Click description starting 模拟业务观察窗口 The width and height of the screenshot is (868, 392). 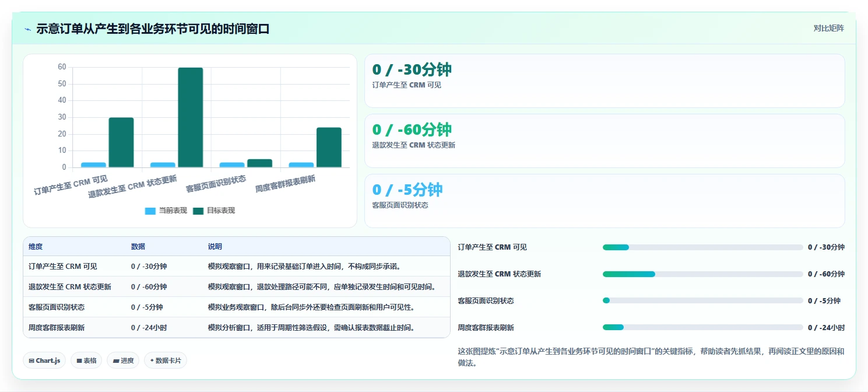click(x=311, y=307)
